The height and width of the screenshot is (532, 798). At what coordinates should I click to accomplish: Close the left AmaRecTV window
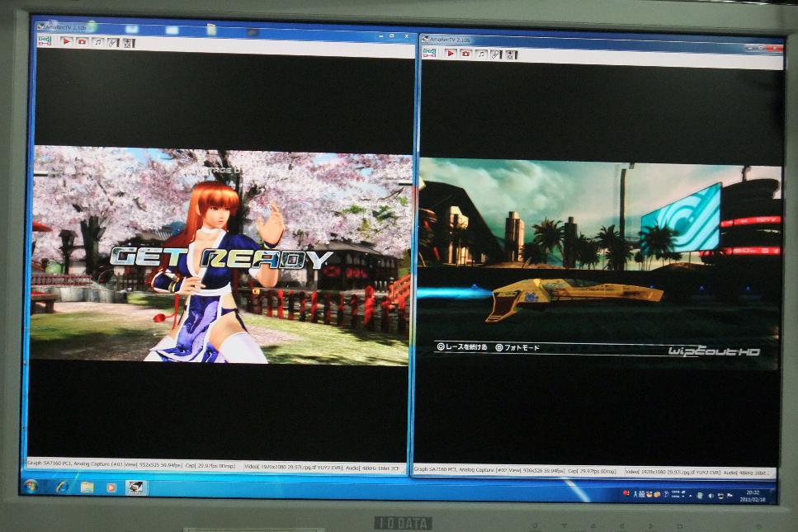click(406, 36)
